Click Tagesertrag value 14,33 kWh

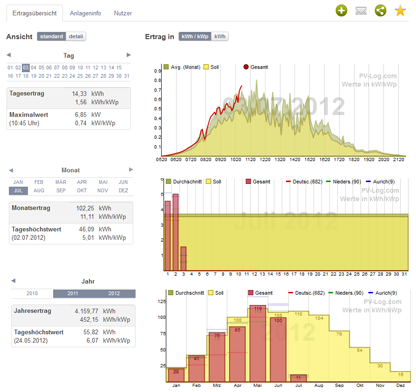click(88, 94)
